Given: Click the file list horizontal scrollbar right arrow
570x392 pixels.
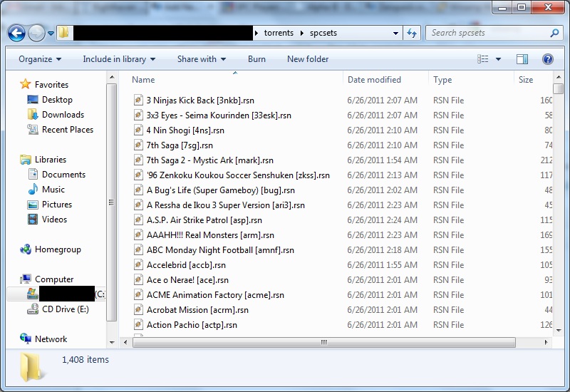Looking at the screenshot, I should (x=546, y=342).
